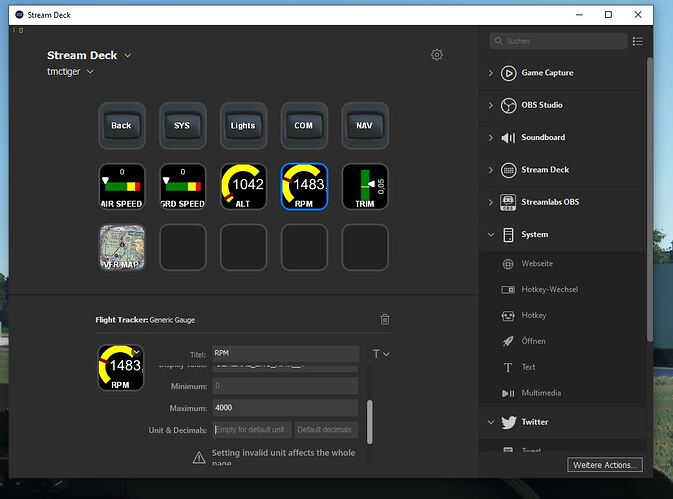Focus the Suchen search field

pos(558,41)
